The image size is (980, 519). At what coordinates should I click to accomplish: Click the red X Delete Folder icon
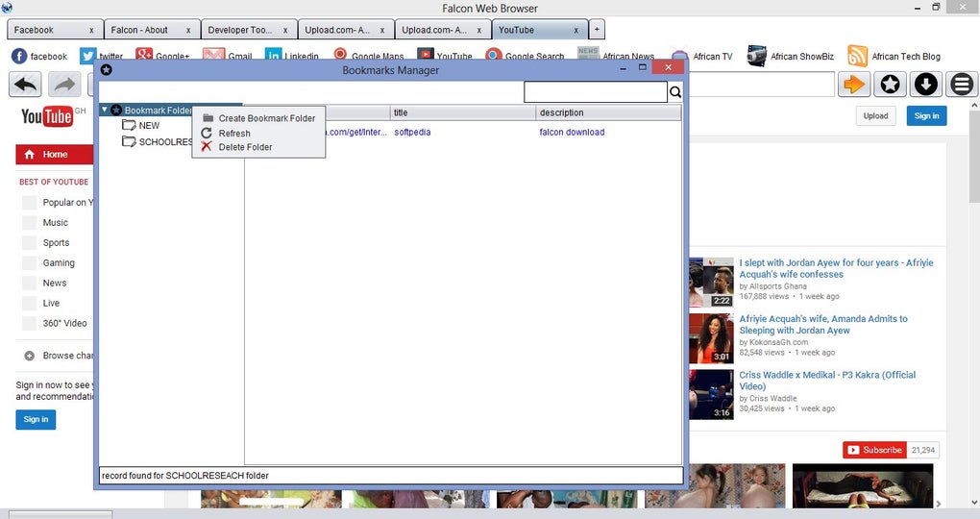click(207, 146)
